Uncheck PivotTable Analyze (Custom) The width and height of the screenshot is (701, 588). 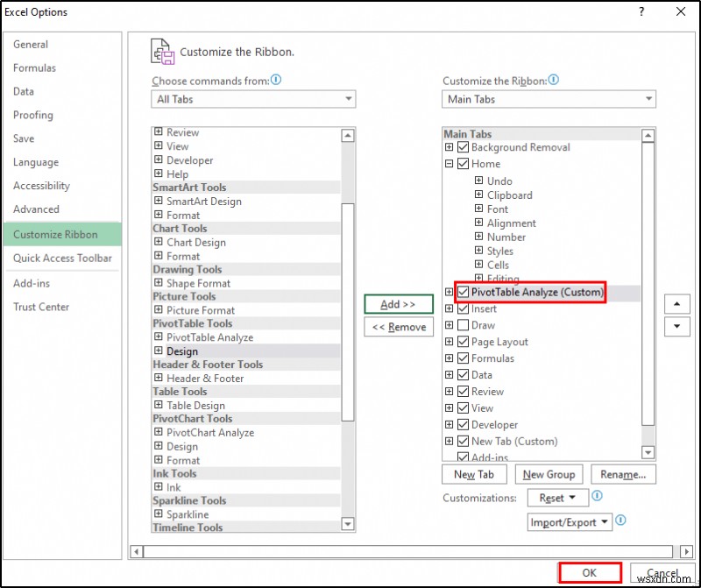pos(463,293)
